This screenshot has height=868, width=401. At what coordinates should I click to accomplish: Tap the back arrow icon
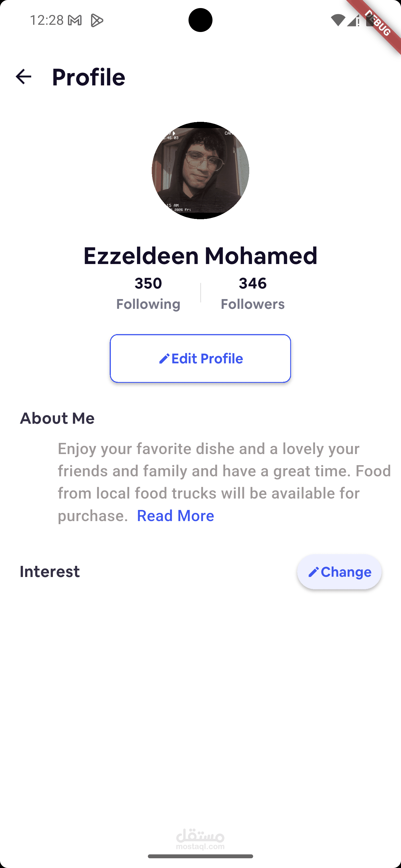23,77
